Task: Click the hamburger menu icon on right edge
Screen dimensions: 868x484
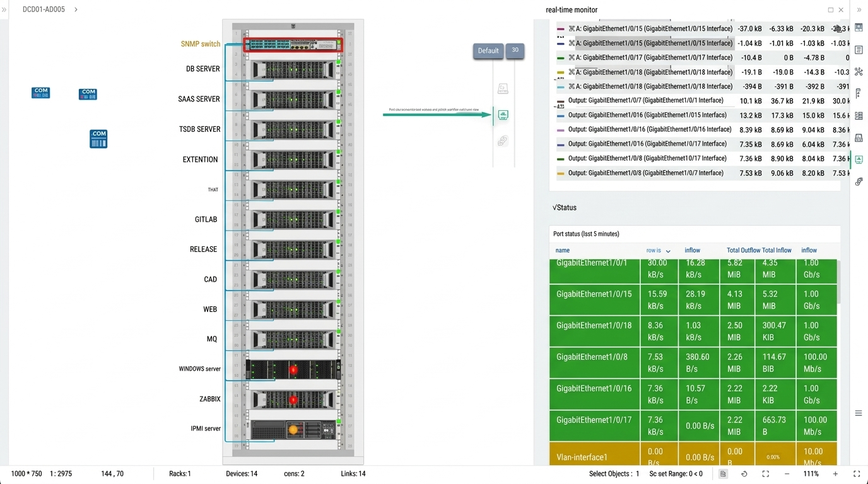Action: [859, 413]
